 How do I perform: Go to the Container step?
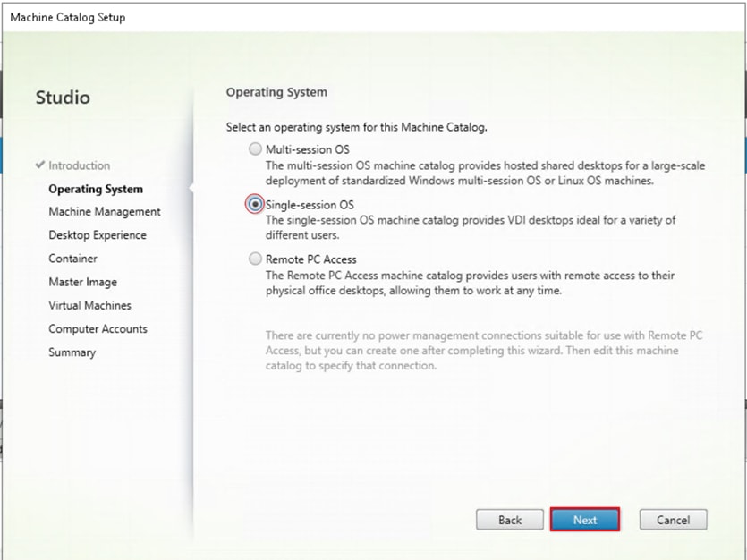coord(72,259)
